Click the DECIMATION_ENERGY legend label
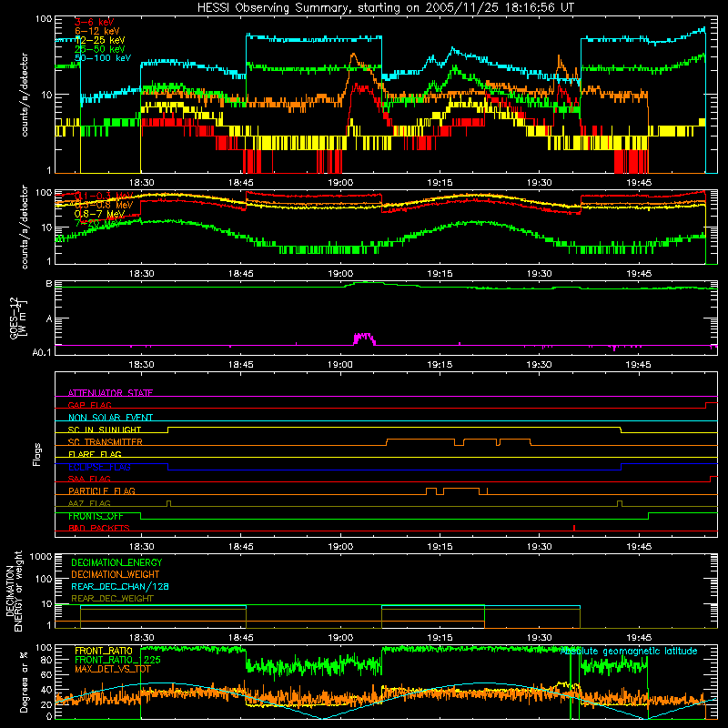The height and width of the screenshot is (728, 728). coord(116,562)
